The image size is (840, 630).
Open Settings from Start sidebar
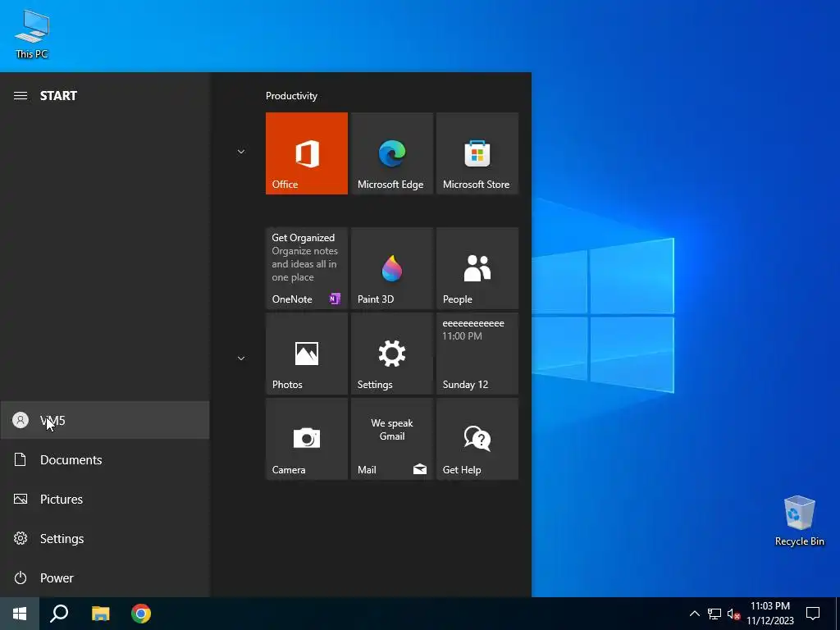click(x=105, y=538)
